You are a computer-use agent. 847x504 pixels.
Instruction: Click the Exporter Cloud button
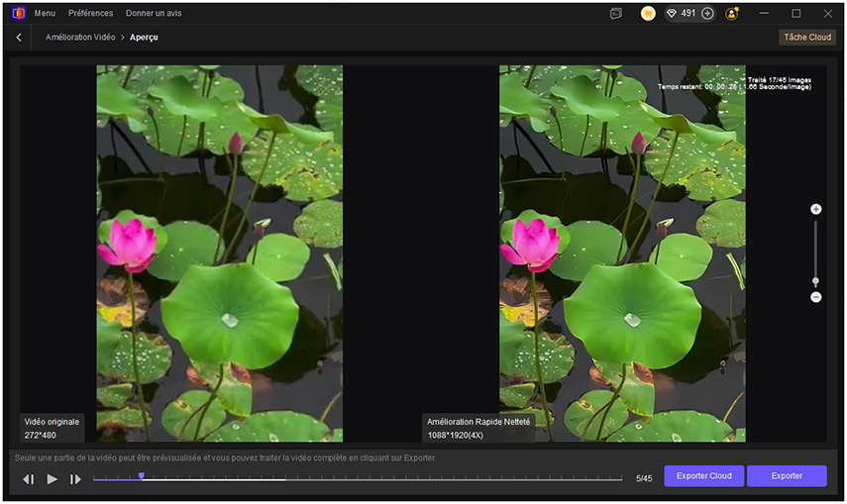click(x=703, y=476)
